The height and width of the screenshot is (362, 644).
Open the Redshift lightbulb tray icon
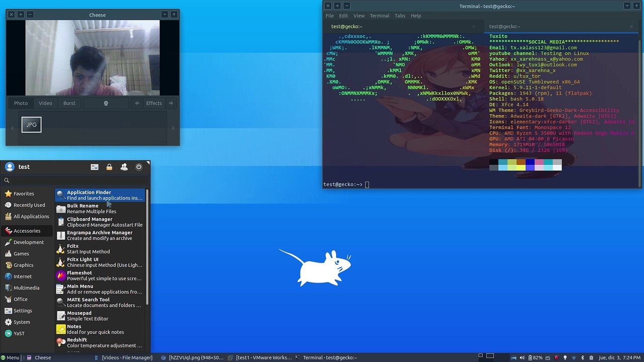pyautogui.click(x=565, y=357)
